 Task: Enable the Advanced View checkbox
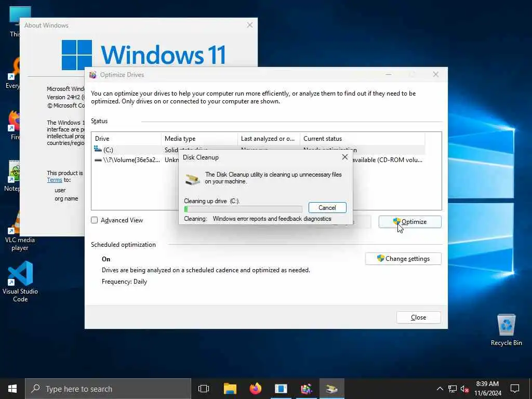click(95, 220)
